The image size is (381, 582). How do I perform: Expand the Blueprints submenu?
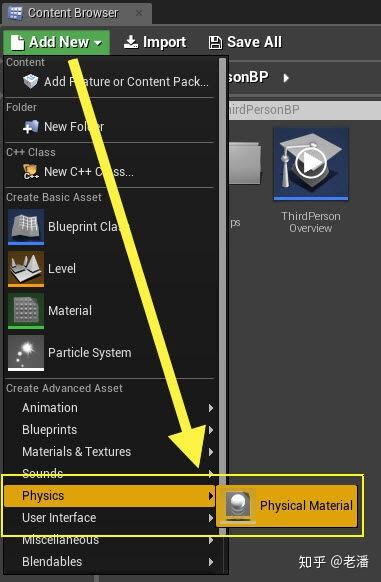tap(110, 430)
